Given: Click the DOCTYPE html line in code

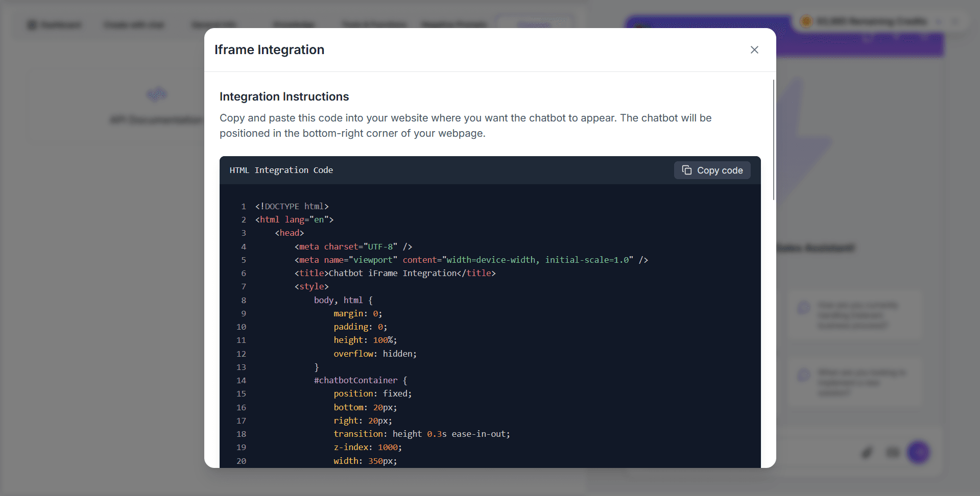Looking at the screenshot, I should coord(292,206).
